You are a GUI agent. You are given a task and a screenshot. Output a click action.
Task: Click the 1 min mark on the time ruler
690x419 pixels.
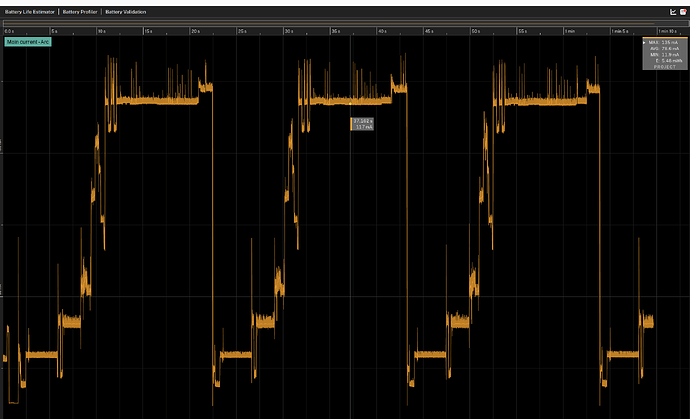(x=570, y=31)
